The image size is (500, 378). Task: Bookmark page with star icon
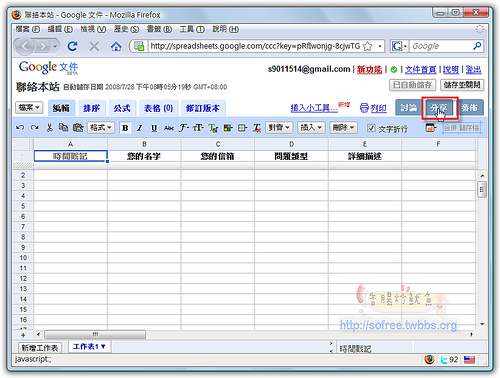(367, 46)
